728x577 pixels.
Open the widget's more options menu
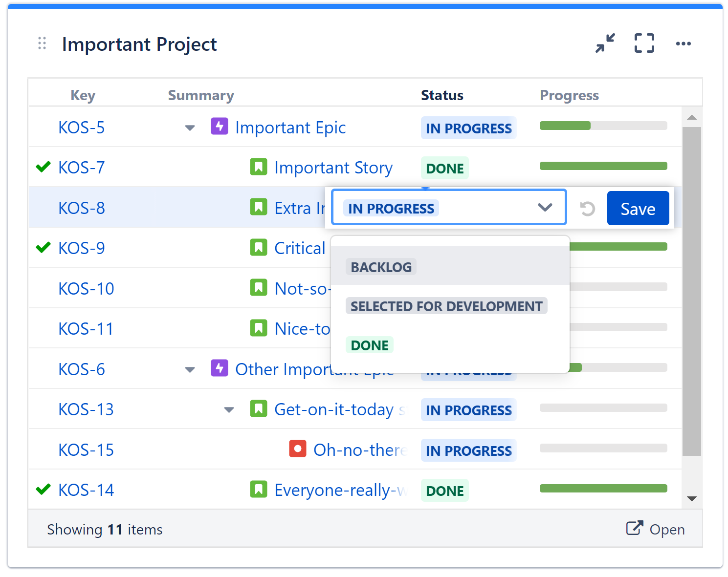click(683, 43)
